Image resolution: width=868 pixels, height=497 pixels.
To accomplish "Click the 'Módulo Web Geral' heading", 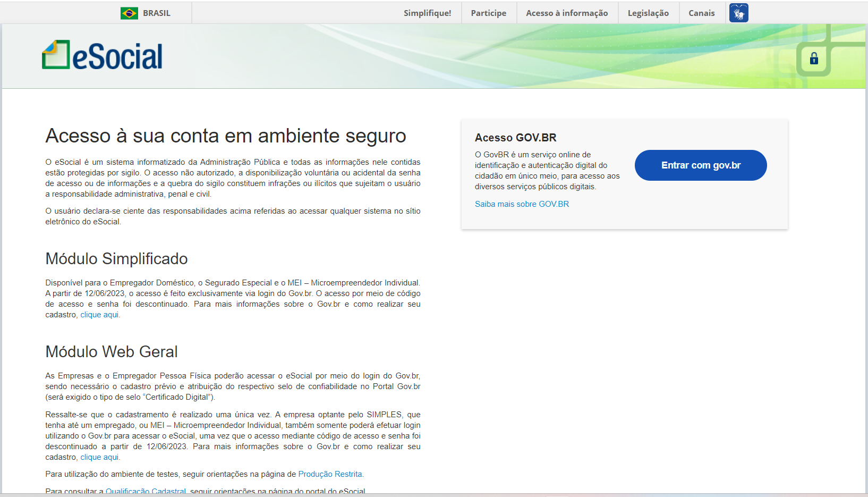I will pyautogui.click(x=112, y=352).
